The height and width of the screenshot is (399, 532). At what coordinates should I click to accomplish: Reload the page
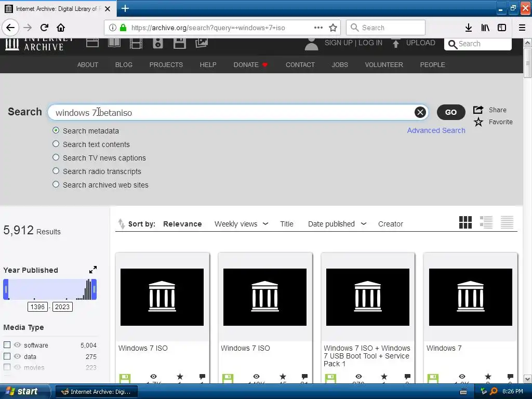tap(44, 28)
